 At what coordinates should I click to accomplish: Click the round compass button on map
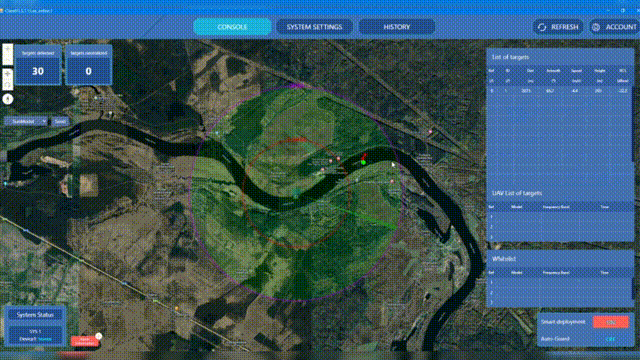click(x=8, y=99)
